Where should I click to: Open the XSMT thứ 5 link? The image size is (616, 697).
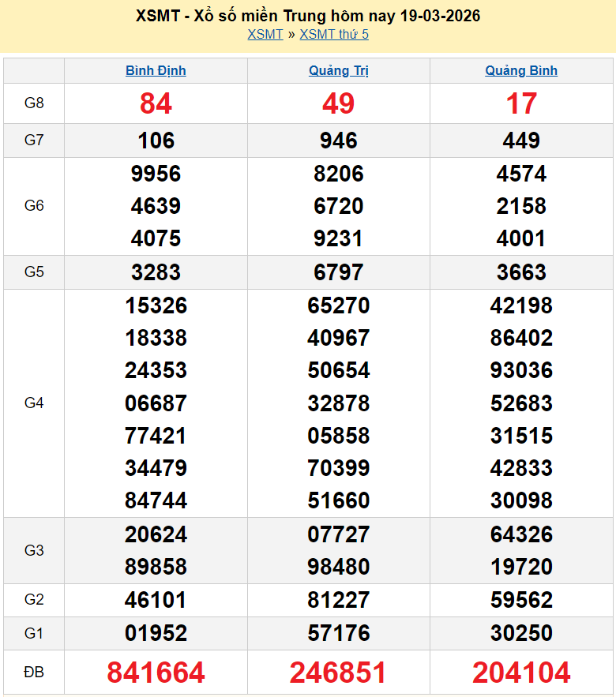pyautogui.click(x=334, y=34)
